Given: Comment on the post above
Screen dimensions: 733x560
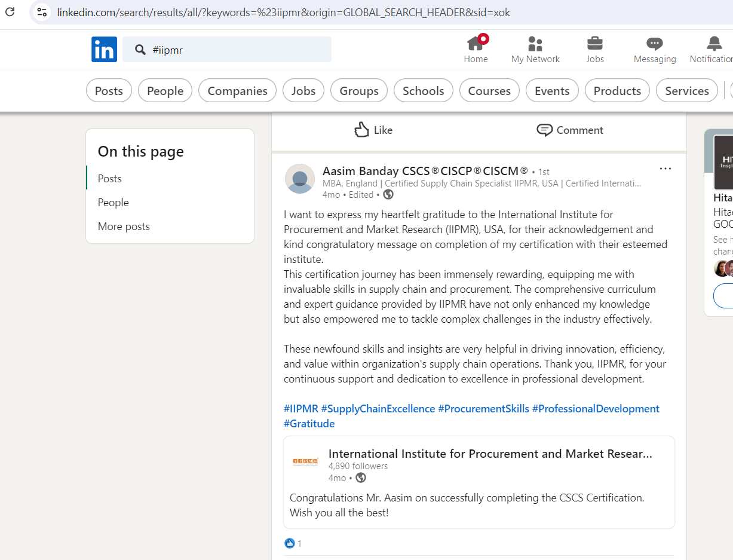Looking at the screenshot, I should pos(570,130).
